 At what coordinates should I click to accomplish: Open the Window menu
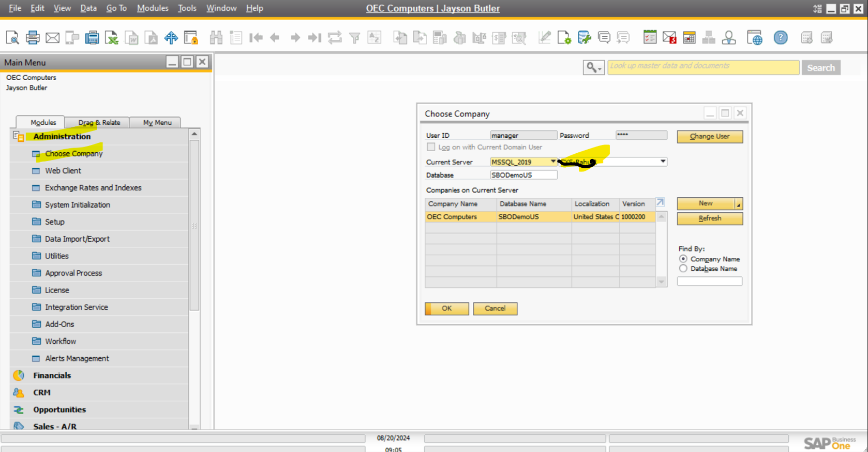point(221,8)
